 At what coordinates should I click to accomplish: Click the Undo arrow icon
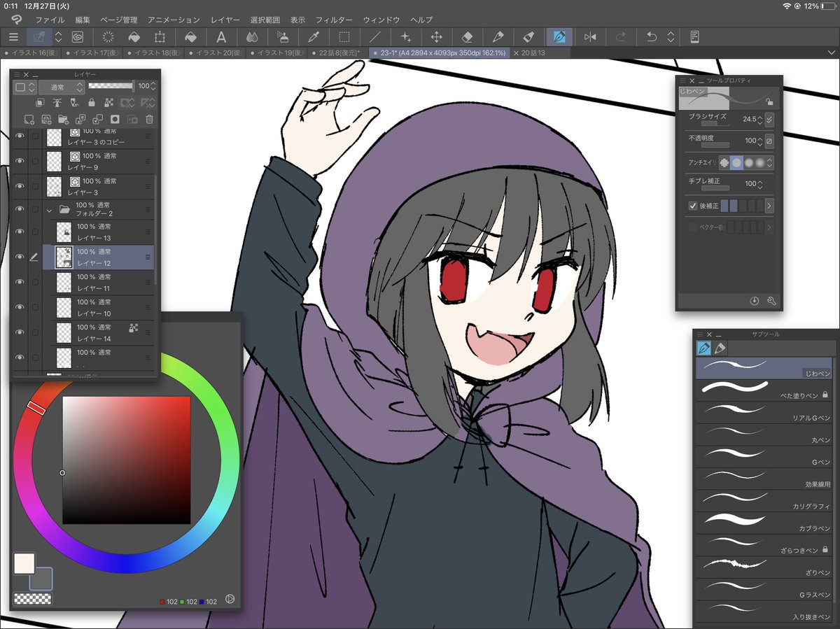pyautogui.click(x=652, y=37)
